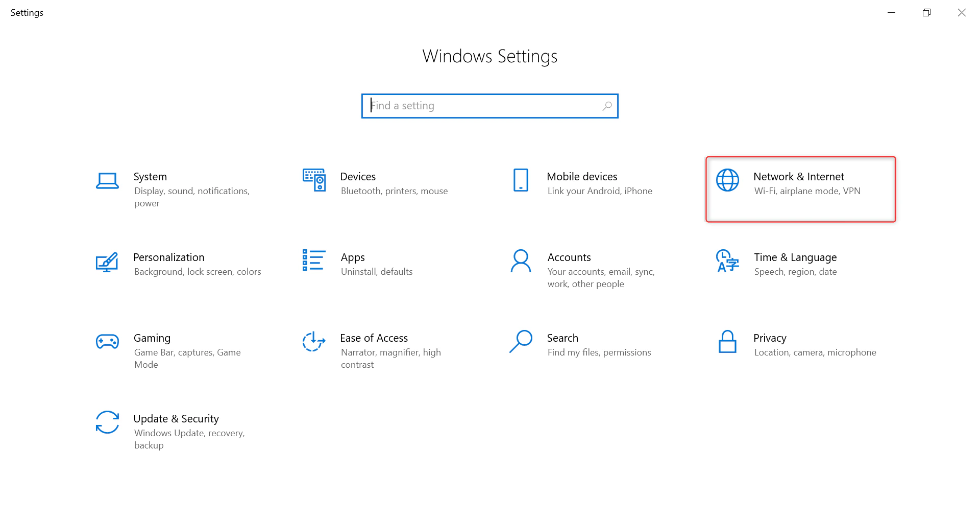Viewport: 980px width, 521px height.
Task: Click 'Background, lock screen, colors' description
Action: click(198, 272)
